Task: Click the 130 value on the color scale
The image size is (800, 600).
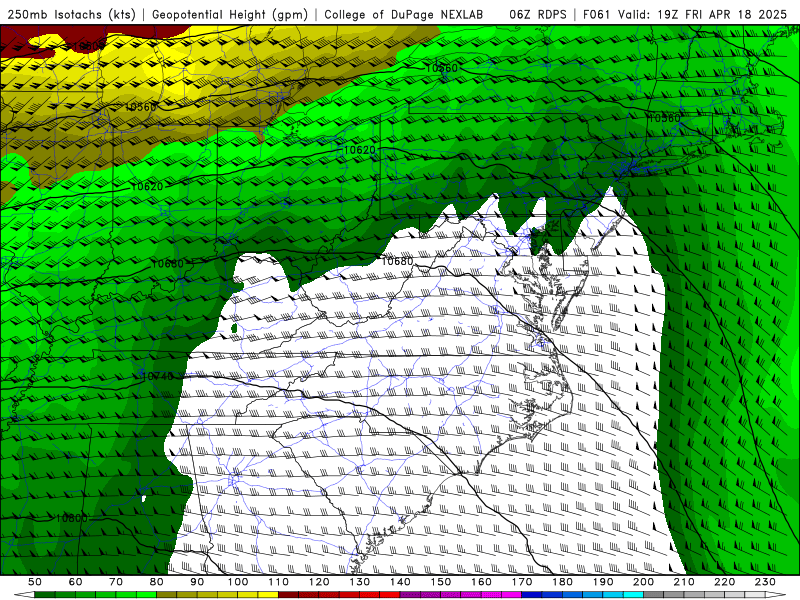Action: tap(360, 582)
